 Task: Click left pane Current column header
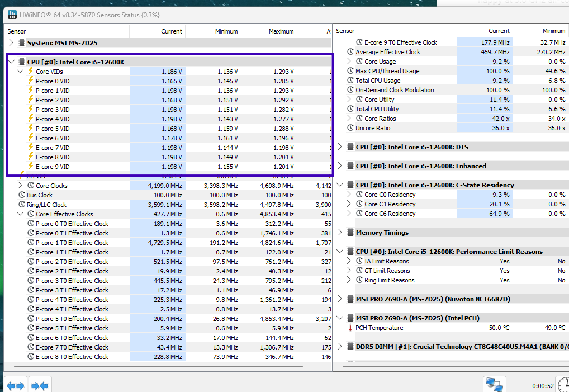coord(158,31)
